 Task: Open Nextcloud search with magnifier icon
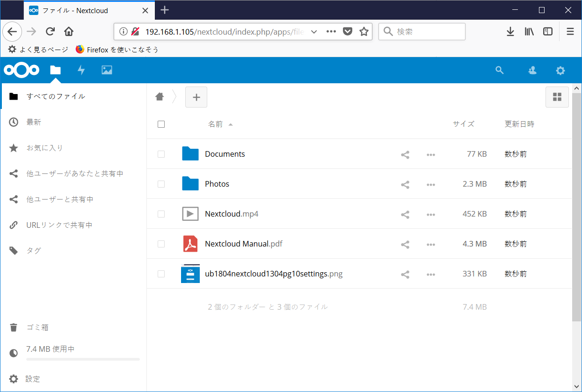(x=499, y=70)
